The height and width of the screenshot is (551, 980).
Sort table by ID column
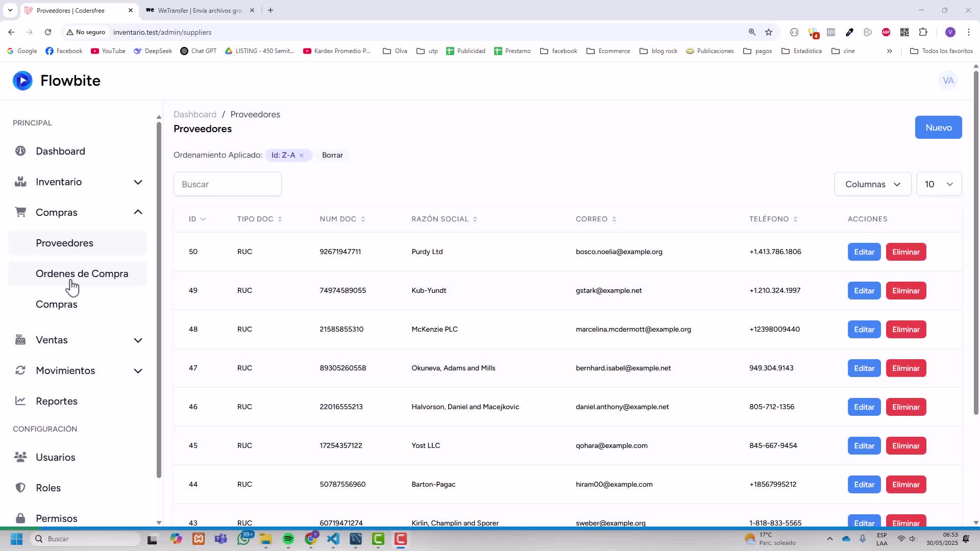pyautogui.click(x=197, y=219)
